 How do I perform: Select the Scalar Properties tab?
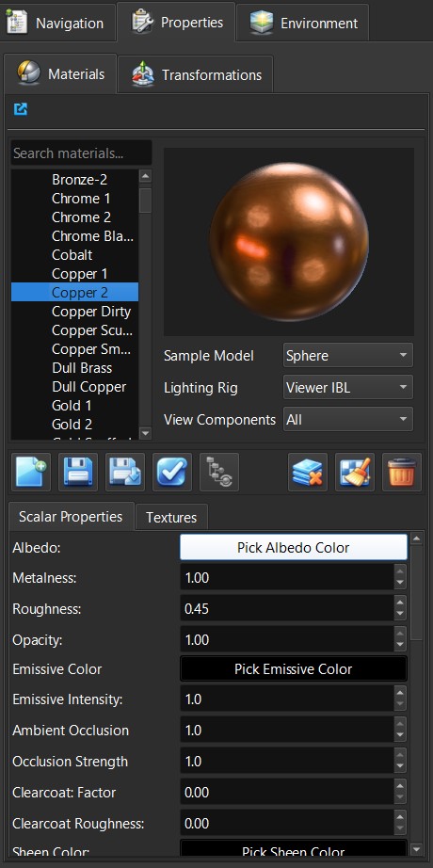[x=71, y=517]
